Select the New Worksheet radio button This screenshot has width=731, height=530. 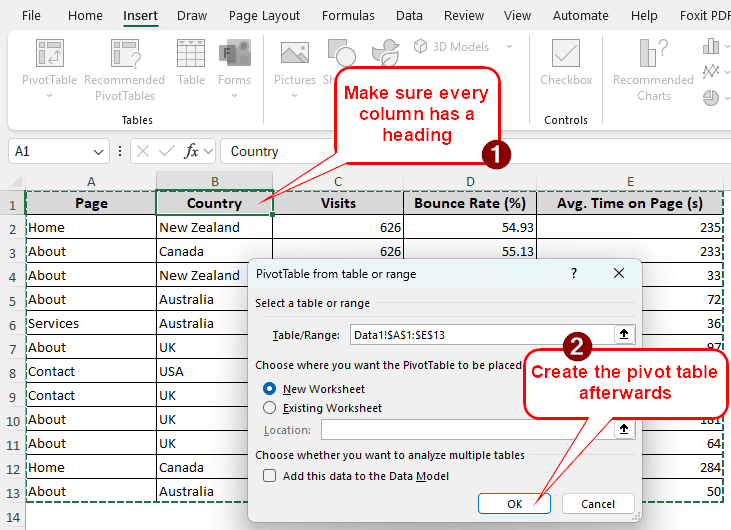tap(269, 389)
